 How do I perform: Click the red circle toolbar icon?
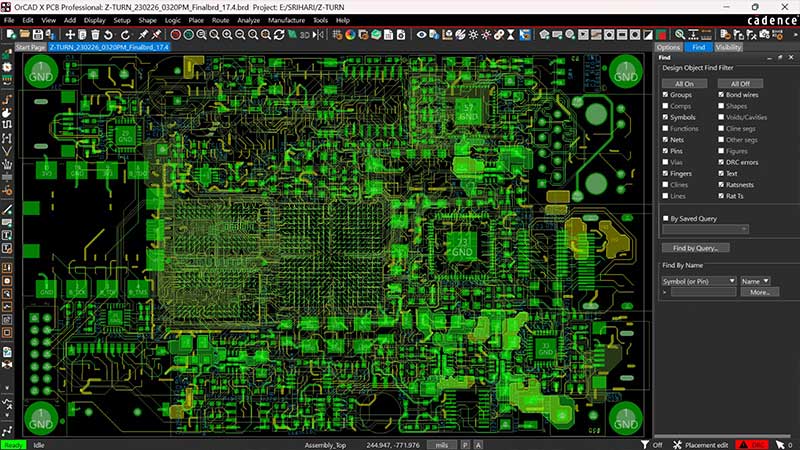click(x=176, y=35)
